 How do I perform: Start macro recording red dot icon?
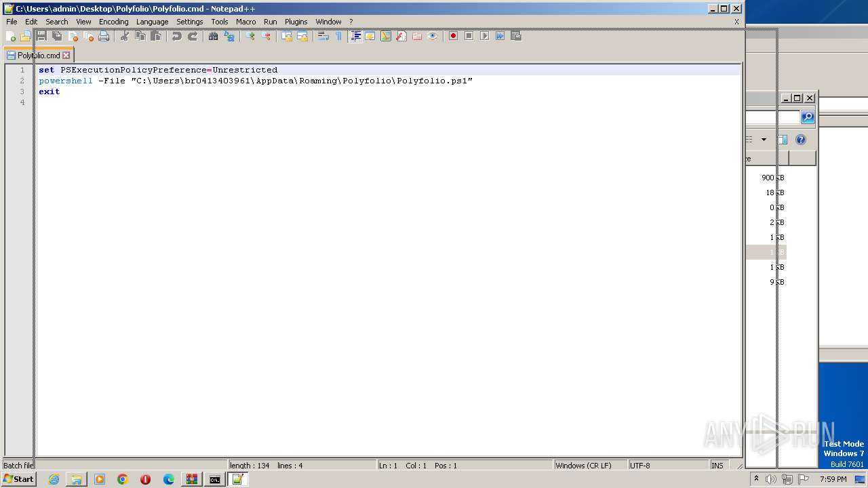(453, 36)
